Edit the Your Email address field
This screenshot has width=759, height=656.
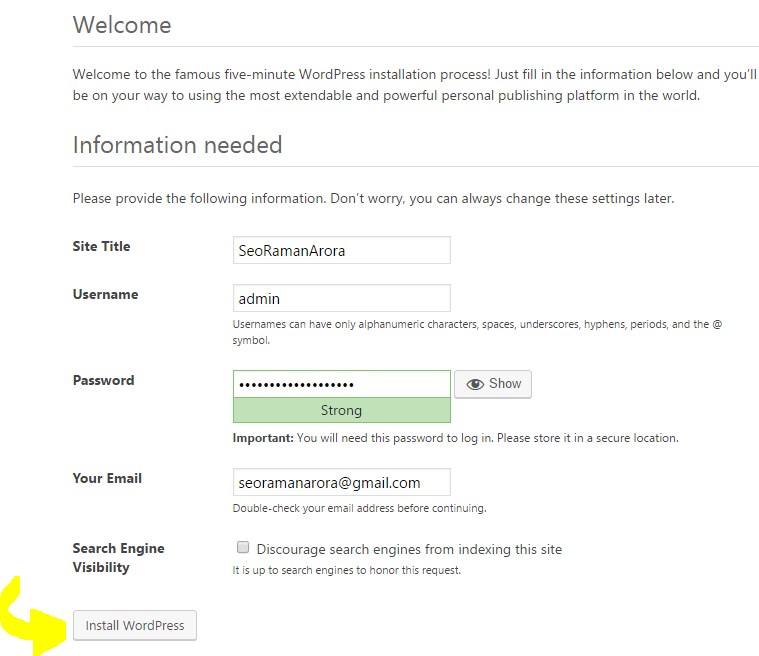pos(342,482)
